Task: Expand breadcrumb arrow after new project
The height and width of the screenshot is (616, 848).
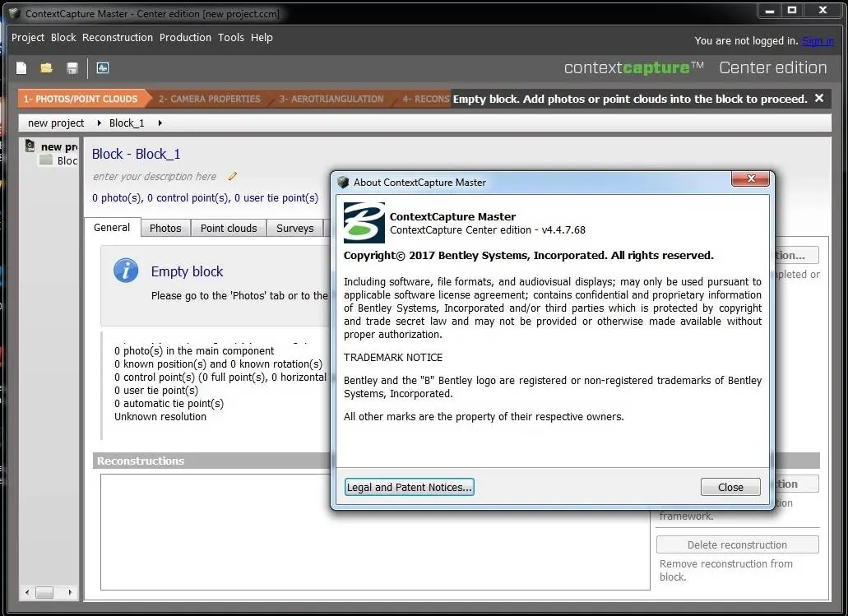Action: tap(99, 123)
